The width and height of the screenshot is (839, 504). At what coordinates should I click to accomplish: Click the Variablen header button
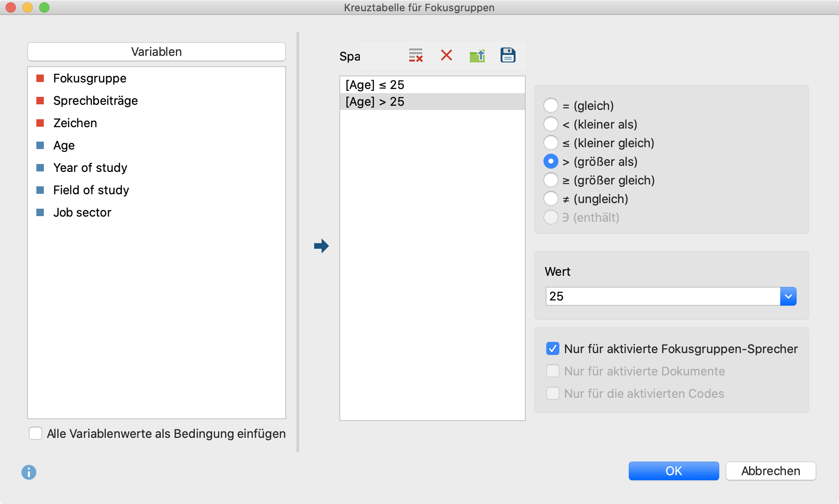(157, 52)
